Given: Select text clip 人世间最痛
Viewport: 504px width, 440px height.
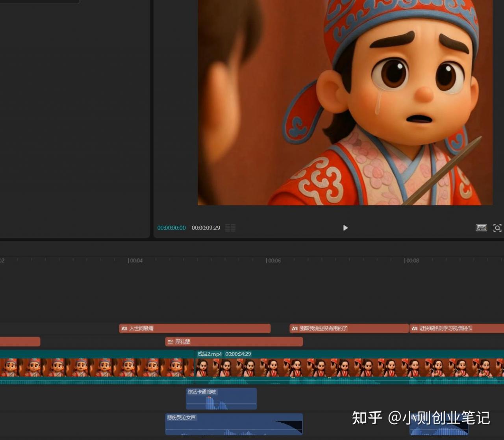Looking at the screenshot, I should coord(195,329).
